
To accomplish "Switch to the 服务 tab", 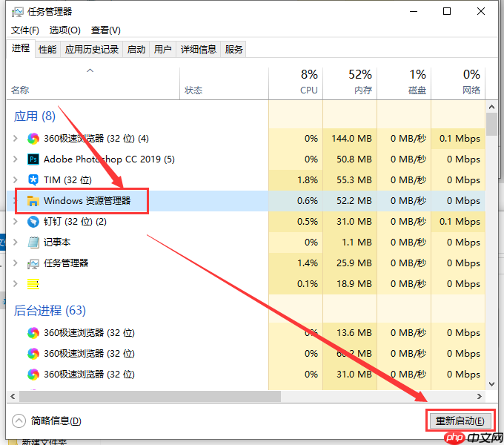I will pyautogui.click(x=233, y=50).
